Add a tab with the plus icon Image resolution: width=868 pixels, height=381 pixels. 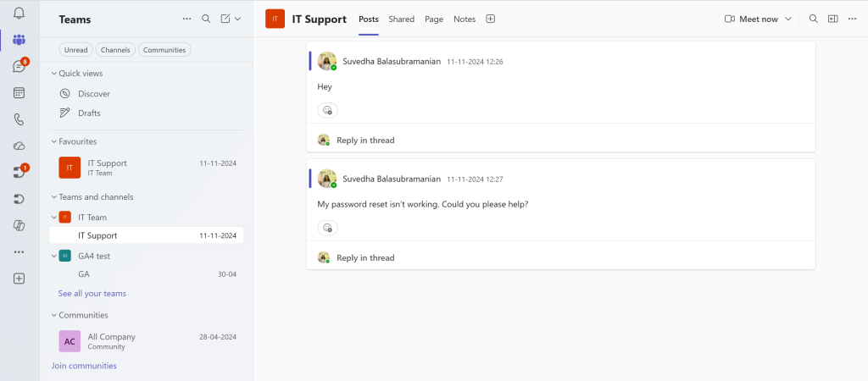coord(491,19)
